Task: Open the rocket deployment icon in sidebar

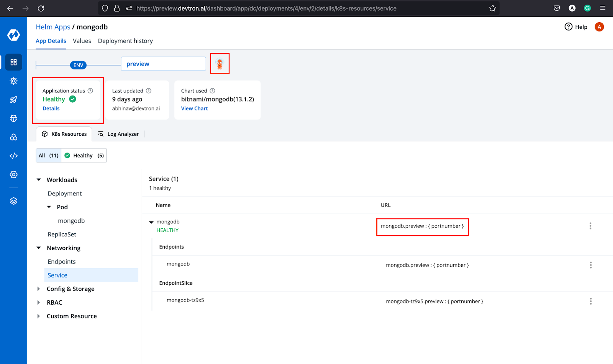Action: click(13, 100)
